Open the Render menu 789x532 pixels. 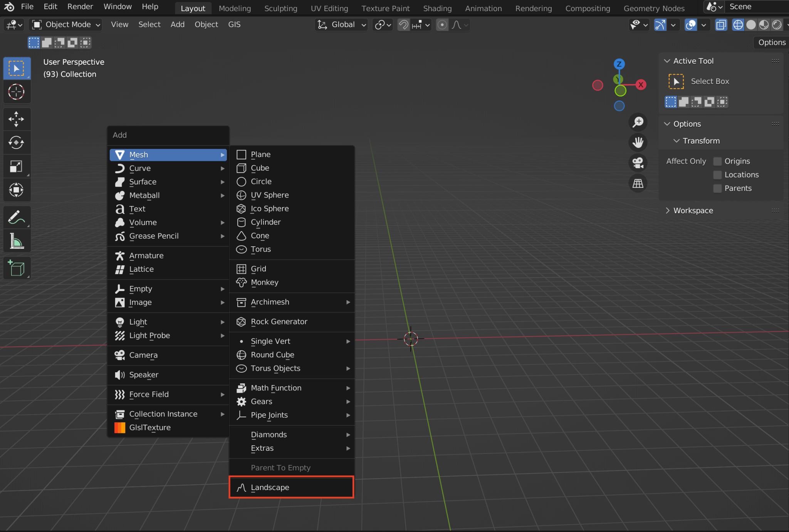(x=80, y=7)
